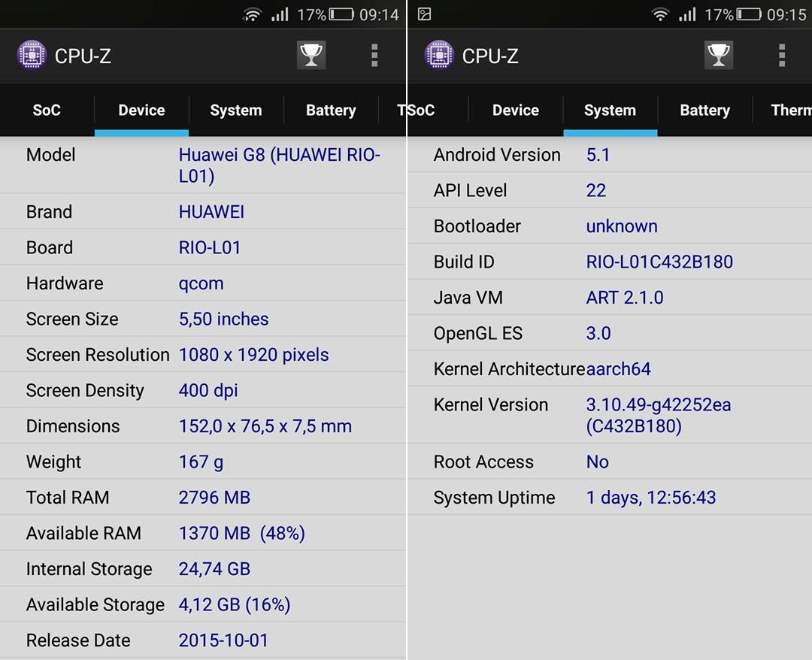Open the three-dot overflow menu in right screen
Screen dimensions: 812x660
click(x=782, y=55)
